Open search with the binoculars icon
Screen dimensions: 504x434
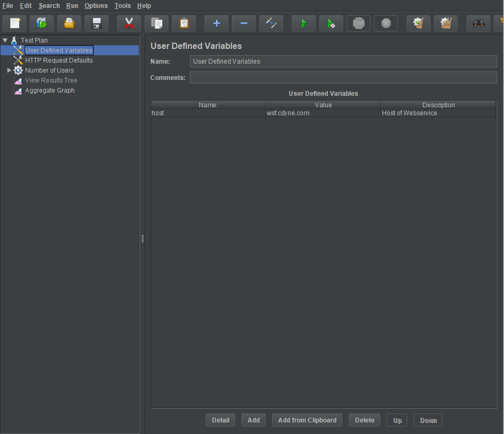[478, 23]
